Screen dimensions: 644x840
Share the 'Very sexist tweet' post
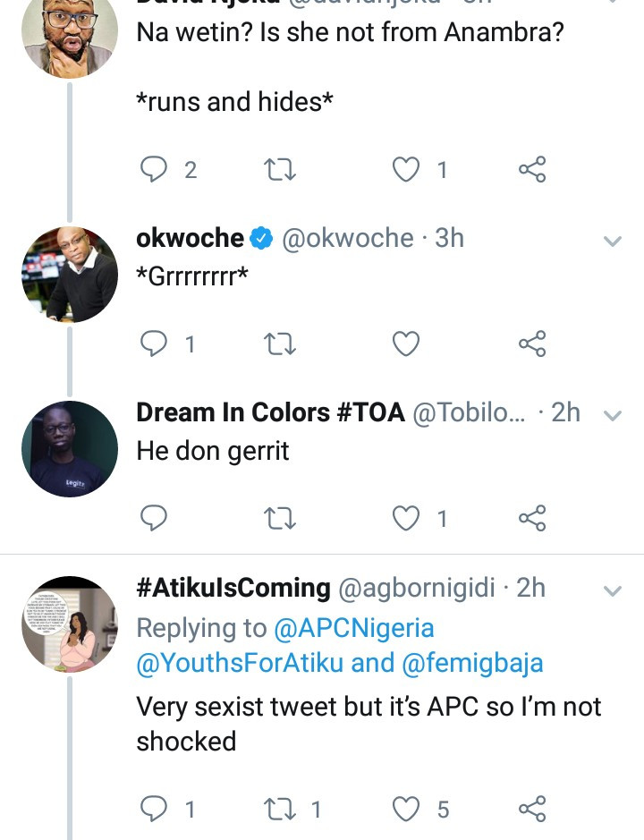click(x=532, y=810)
